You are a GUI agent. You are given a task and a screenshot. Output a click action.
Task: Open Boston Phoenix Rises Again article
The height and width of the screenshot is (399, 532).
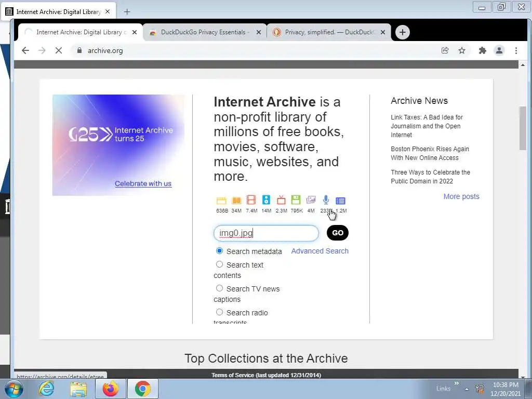(x=430, y=153)
